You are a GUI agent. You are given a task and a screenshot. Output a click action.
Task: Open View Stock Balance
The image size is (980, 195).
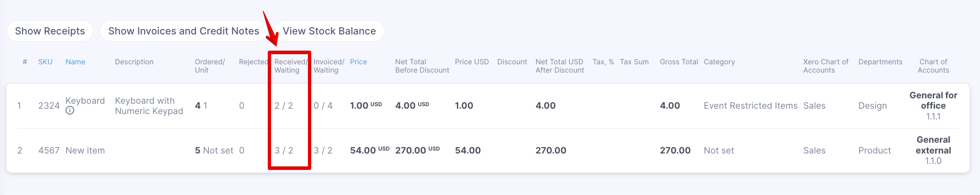[x=329, y=31]
